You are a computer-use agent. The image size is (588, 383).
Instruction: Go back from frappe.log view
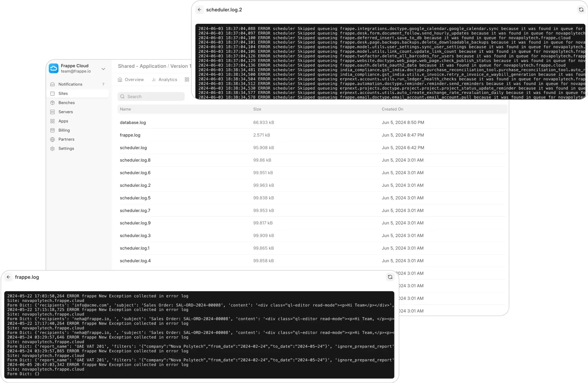point(8,277)
